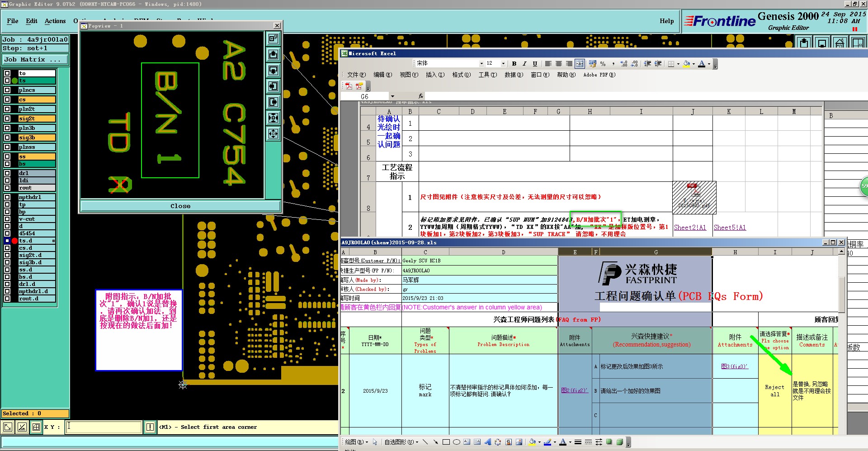868x451 pixels.
Task: Open the Excel Adobe PDF(B) menu
Action: [599, 75]
